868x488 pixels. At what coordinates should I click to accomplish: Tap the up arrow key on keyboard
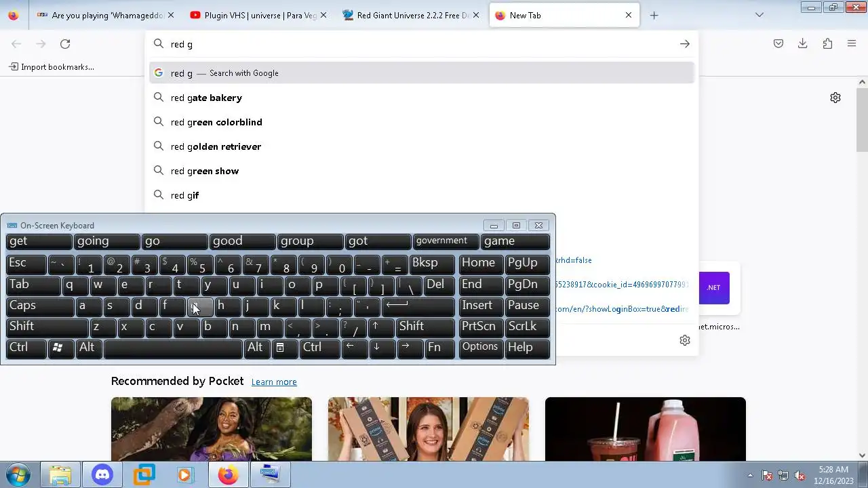click(x=382, y=327)
